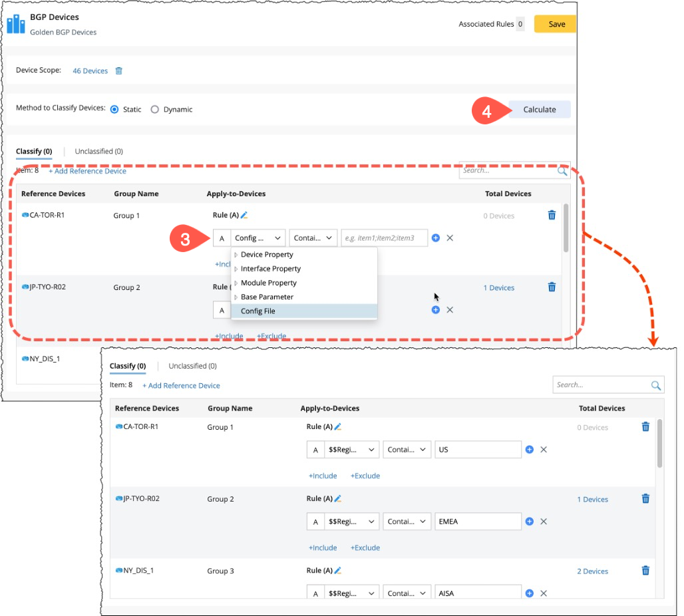Expand Interface Property in dropdown list

click(x=236, y=269)
